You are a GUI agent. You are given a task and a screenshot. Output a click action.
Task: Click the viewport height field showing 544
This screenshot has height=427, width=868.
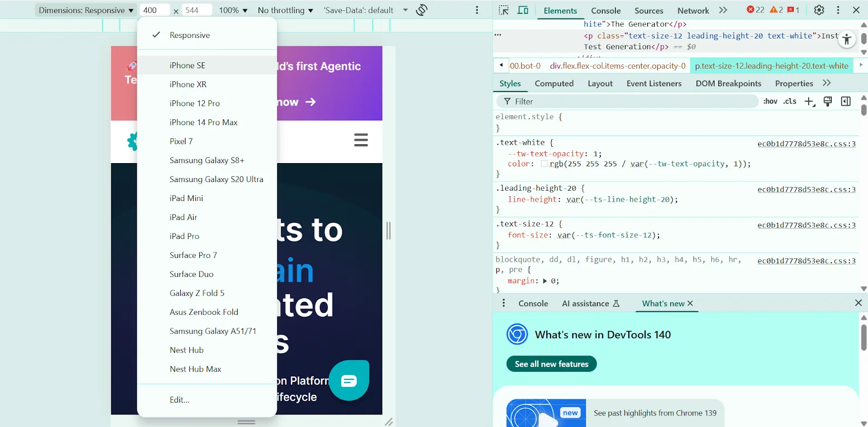click(x=197, y=10)
